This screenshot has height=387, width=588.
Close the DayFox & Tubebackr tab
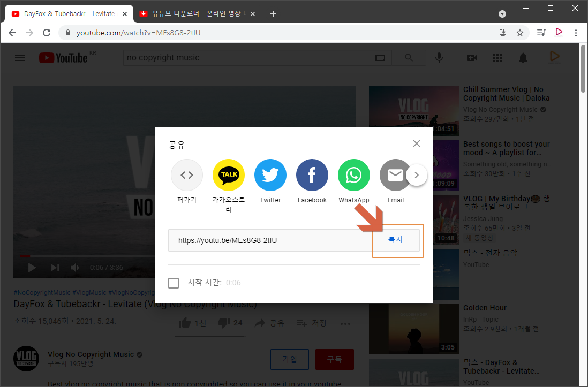pyautogui.click(x=125, y=14)
